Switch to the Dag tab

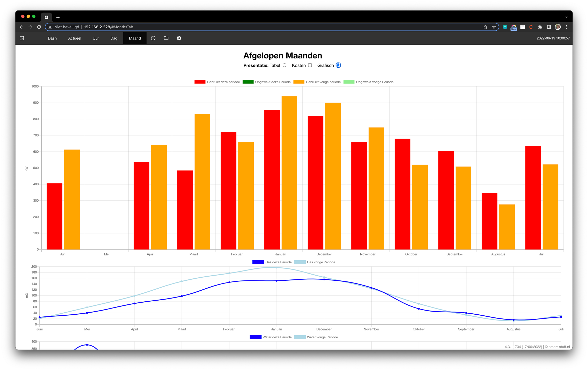pyautogui.click(x=114, y=38)
